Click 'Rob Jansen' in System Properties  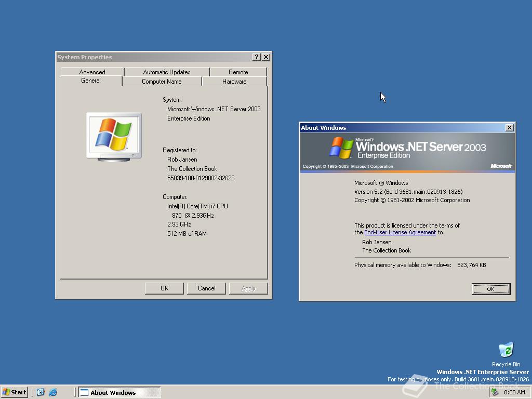pos(182,159)
